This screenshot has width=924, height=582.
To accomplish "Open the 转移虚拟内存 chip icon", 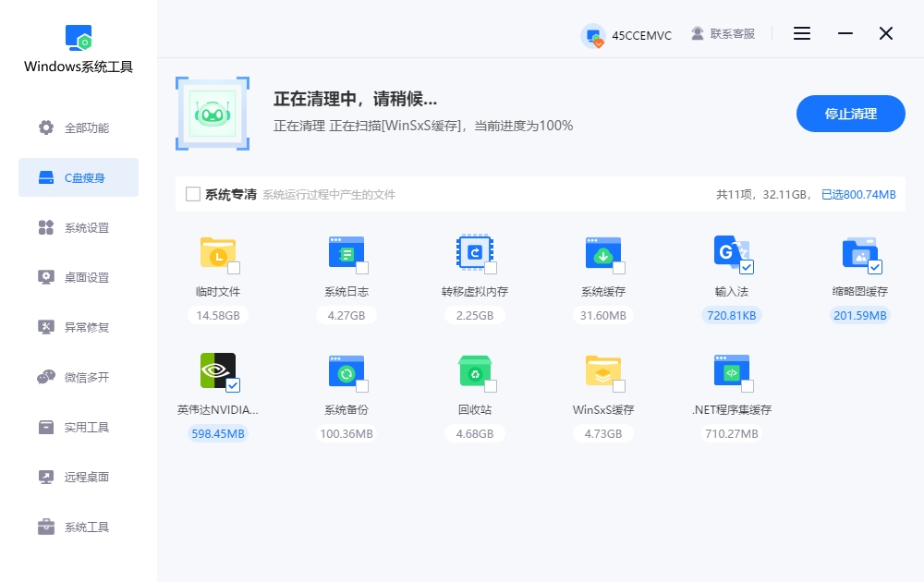I will [475, 254].
